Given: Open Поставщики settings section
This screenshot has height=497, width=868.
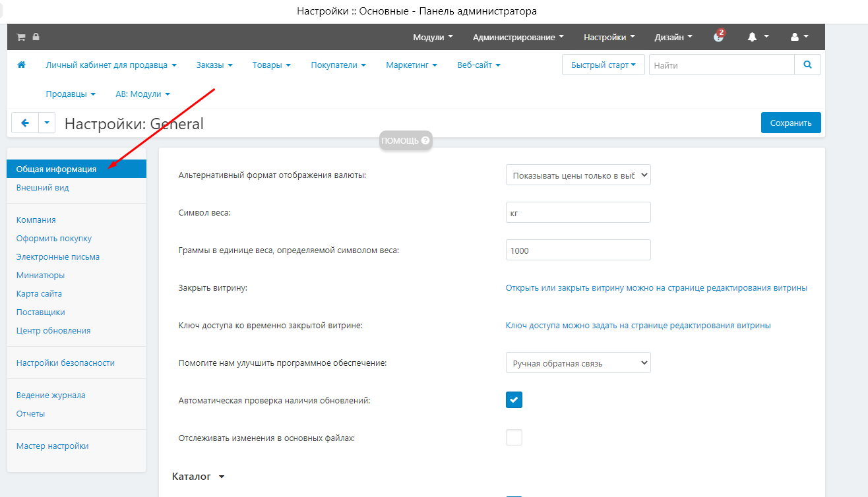Looking at the screenshot, I should (x=41, y=312).
